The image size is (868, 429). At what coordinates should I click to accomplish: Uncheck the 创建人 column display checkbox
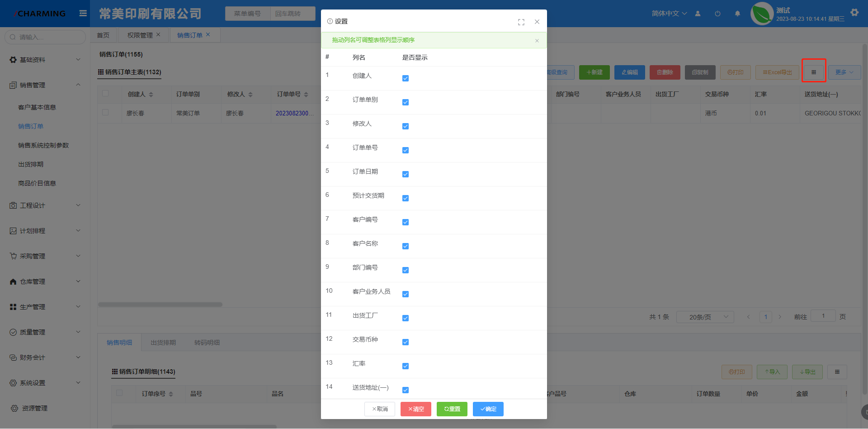pos(406,78)
